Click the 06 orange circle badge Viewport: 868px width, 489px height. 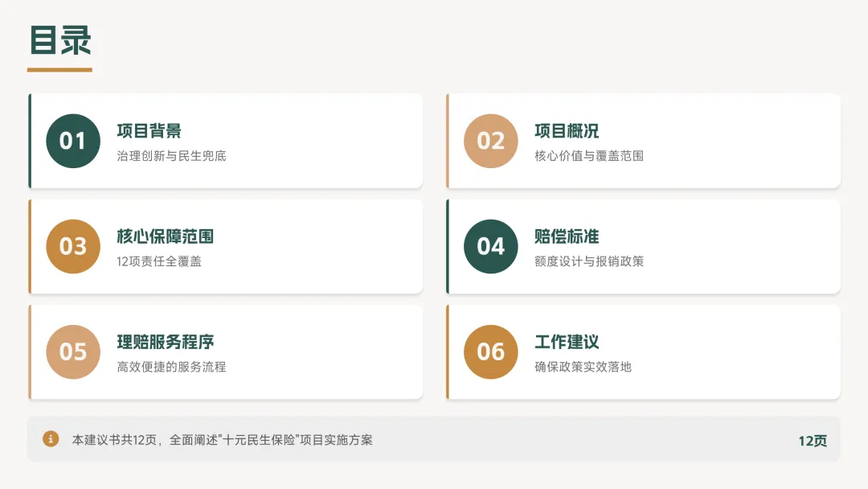[490, 351]
